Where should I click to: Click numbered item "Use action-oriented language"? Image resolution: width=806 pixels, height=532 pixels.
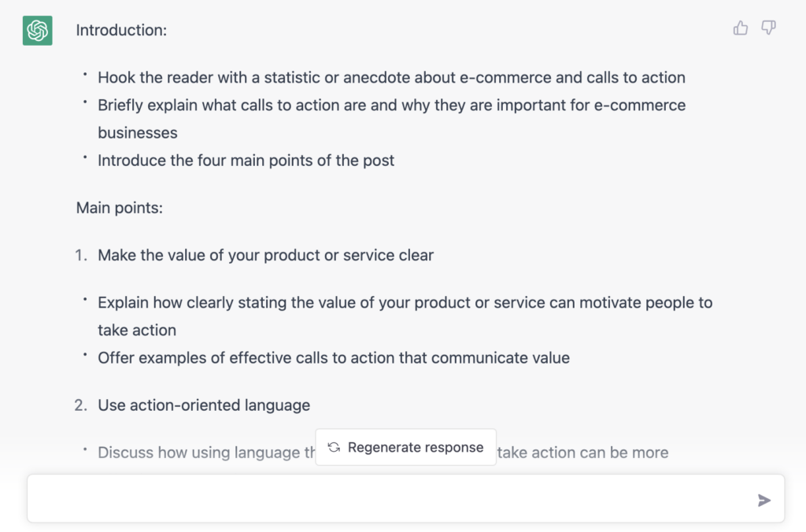coord(204,405)
